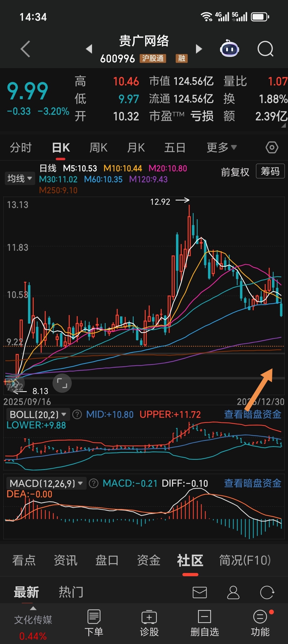Open BOLL indicator help question mark
Viewport: 288px width, 644px height.
click(x=77, y=415)
